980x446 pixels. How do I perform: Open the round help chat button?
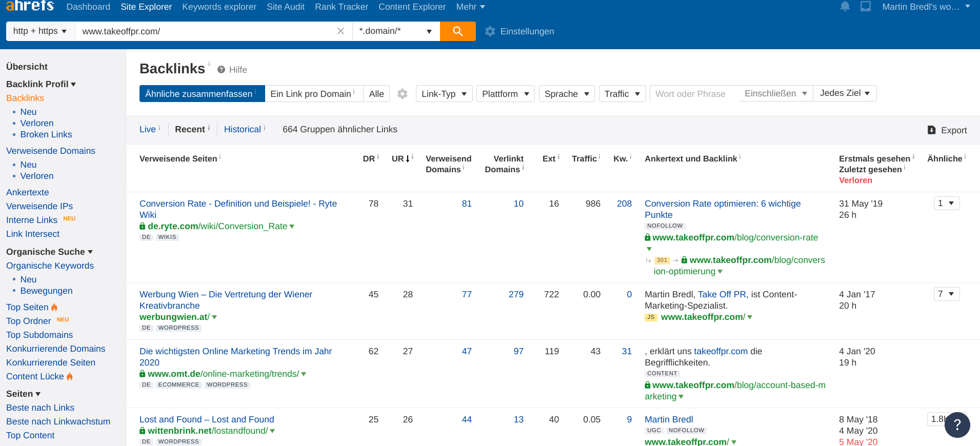pyautogui.click(x=957, y=425)
